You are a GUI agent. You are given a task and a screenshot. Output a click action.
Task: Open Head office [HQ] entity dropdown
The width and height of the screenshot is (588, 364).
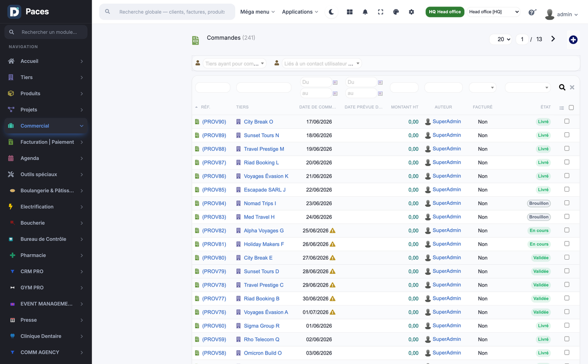(493, 12)
